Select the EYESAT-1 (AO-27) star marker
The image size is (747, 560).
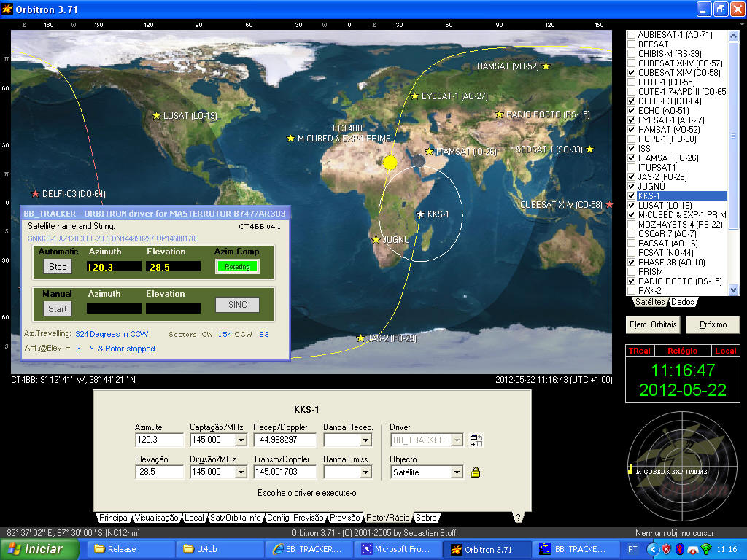(415, 96)
